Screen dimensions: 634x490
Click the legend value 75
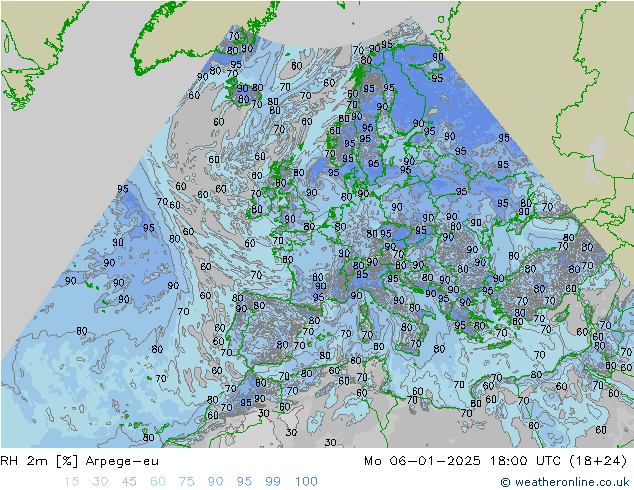coord(186,482)
